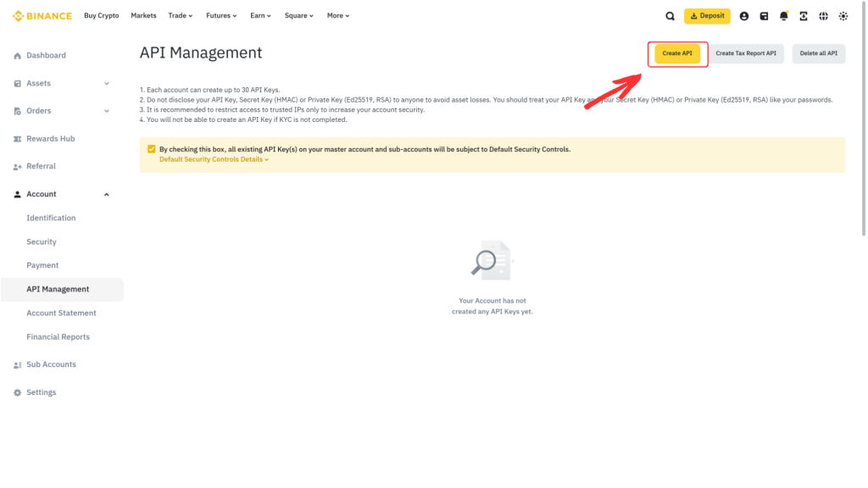This screenshot has height=488, width=868.
Task: Click the empty-state document search illustration
Action: 492,261
